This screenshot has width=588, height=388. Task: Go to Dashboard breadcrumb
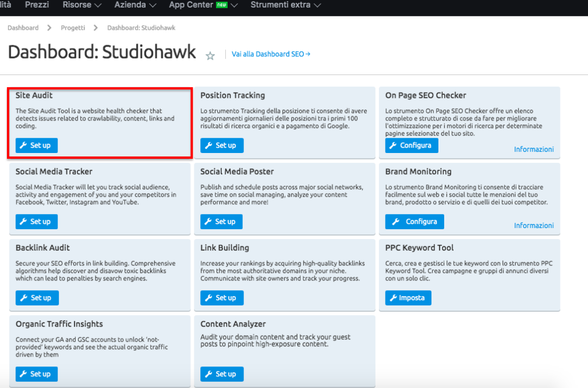[23, 28]
